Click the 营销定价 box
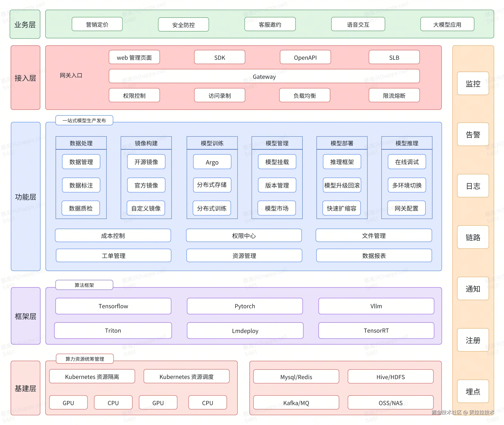The height and width of the screenshot is (425, 504). tap(97, 24)
